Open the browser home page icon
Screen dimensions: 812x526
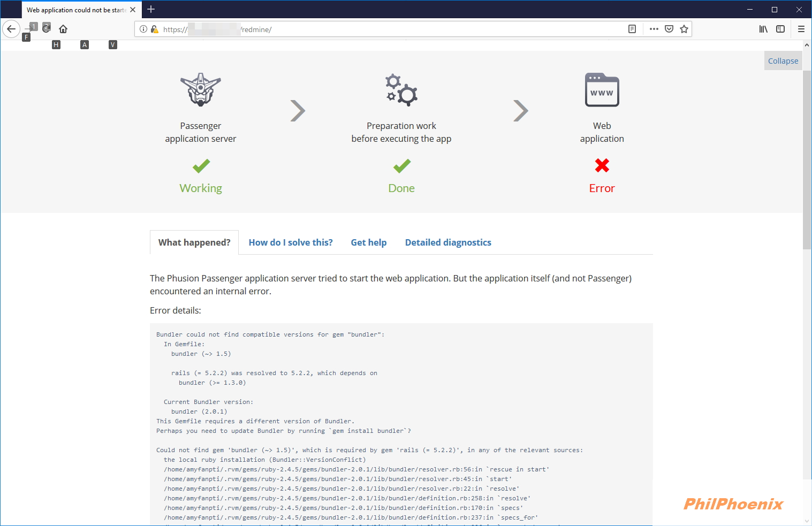(63, 29)
